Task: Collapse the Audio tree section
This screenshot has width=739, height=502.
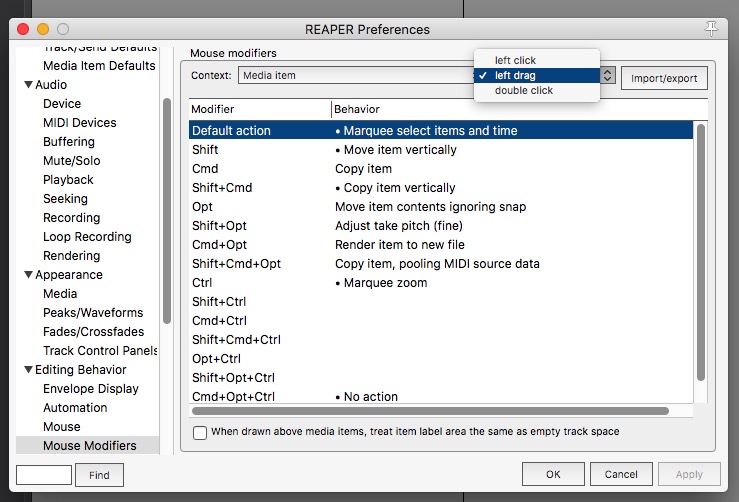Action: pyautogui.click(x=28, y=85)
